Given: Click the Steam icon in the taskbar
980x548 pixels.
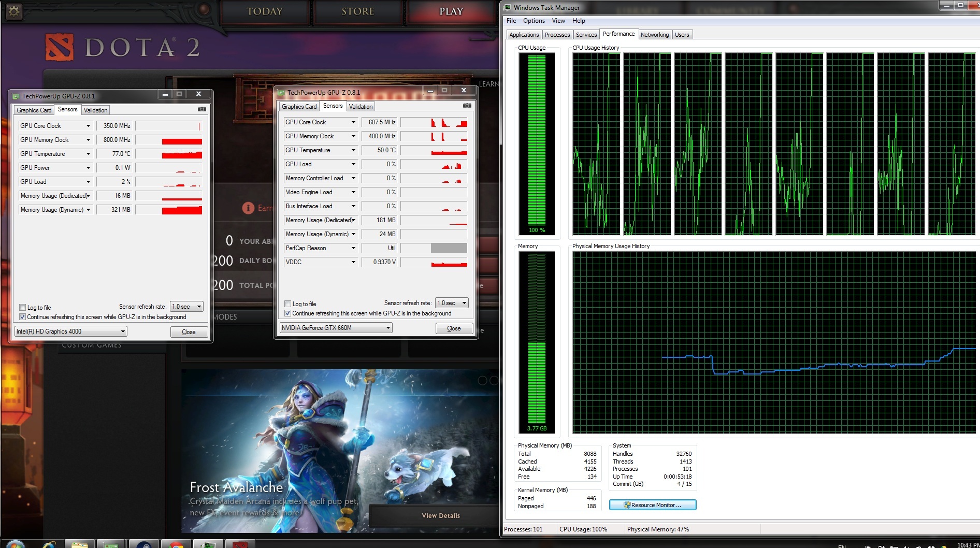Looking at the screenshot, I should pyautogui.click(x=143, y=544).
